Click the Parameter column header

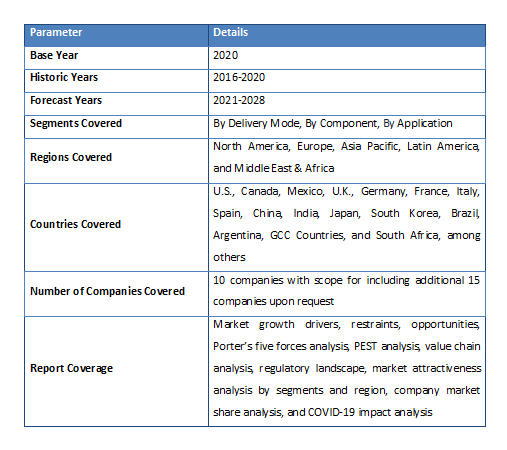[116, 35]
